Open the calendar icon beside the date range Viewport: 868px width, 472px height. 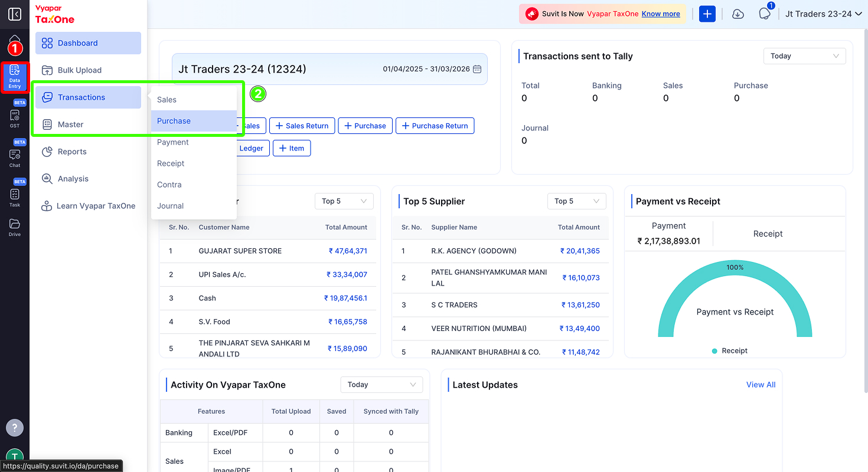point(478,69)
